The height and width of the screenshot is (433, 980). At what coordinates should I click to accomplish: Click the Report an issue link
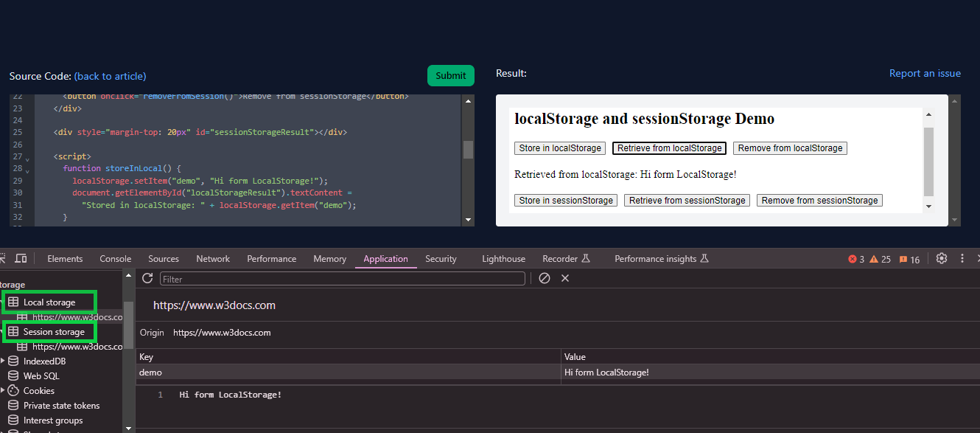(x=925, y=73)
